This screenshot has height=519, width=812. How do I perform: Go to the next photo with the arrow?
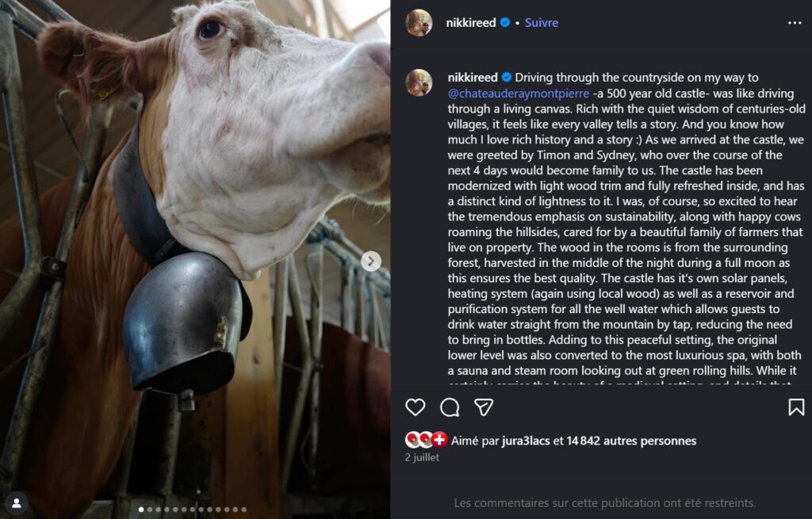371,261
